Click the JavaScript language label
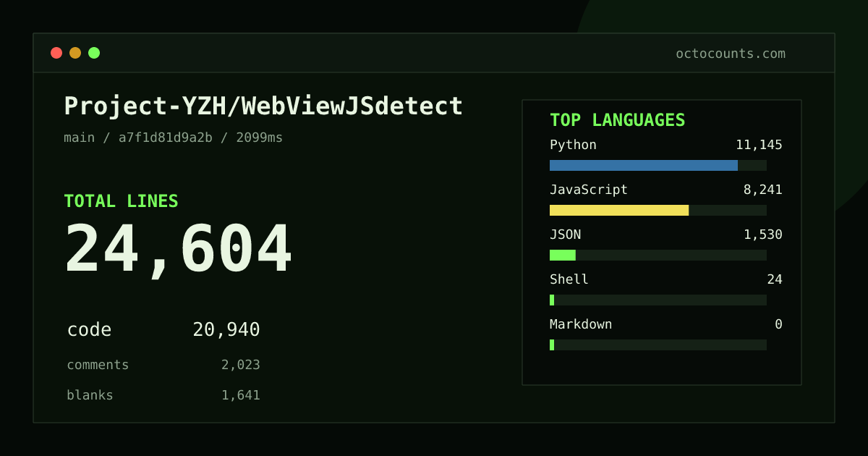The width and height of the screenshot is (868, 456). [x=589, y=190]
